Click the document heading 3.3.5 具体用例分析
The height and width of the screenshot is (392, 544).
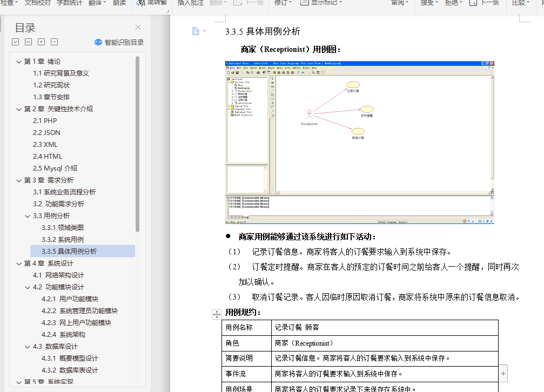coord(263,31)
